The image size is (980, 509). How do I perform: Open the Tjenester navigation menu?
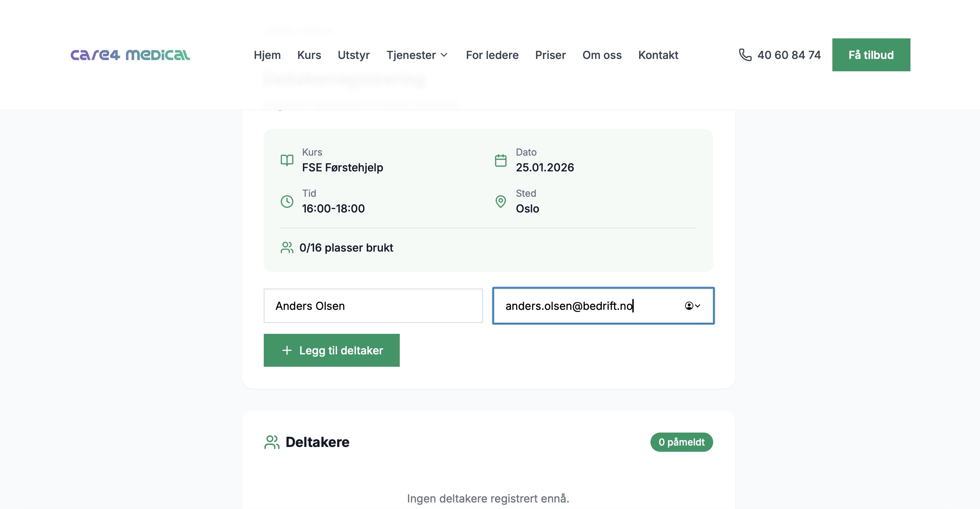point(411,55)
